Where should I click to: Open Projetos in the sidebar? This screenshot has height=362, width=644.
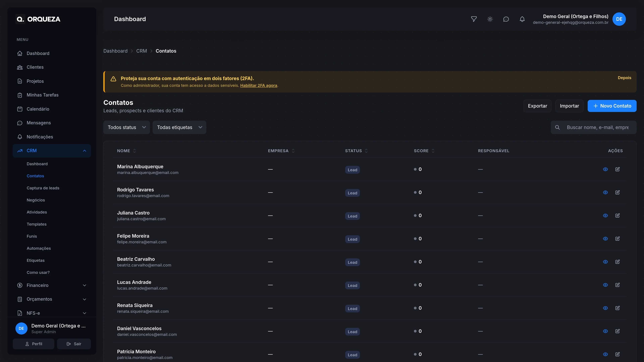point(52,81)
